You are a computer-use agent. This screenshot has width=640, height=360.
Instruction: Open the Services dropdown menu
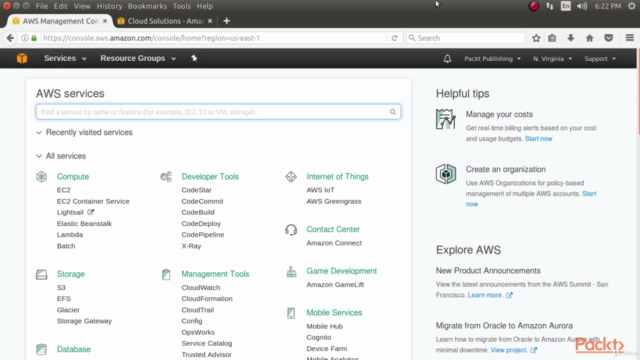[65, 58]
